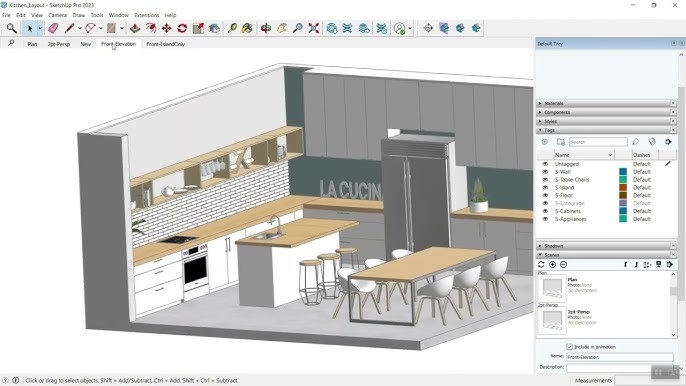The image size is (686, 386).
Task: Select the Zoom magnifier tool
Action: [298, 28]
